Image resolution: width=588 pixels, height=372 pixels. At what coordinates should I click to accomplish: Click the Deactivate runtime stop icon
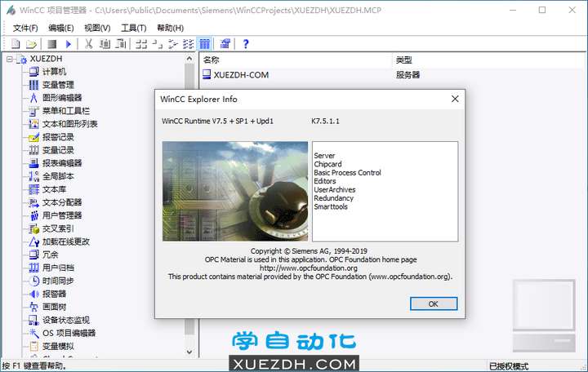(x=52, y=44)
